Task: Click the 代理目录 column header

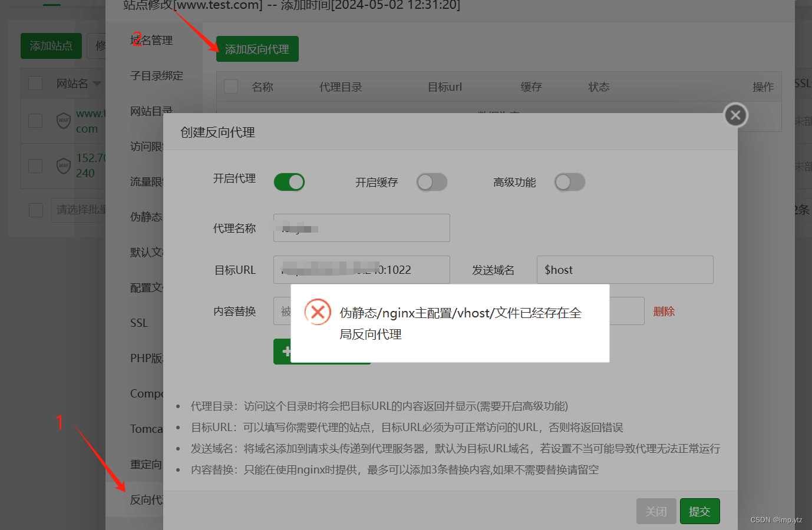Action: pos(341,87)
